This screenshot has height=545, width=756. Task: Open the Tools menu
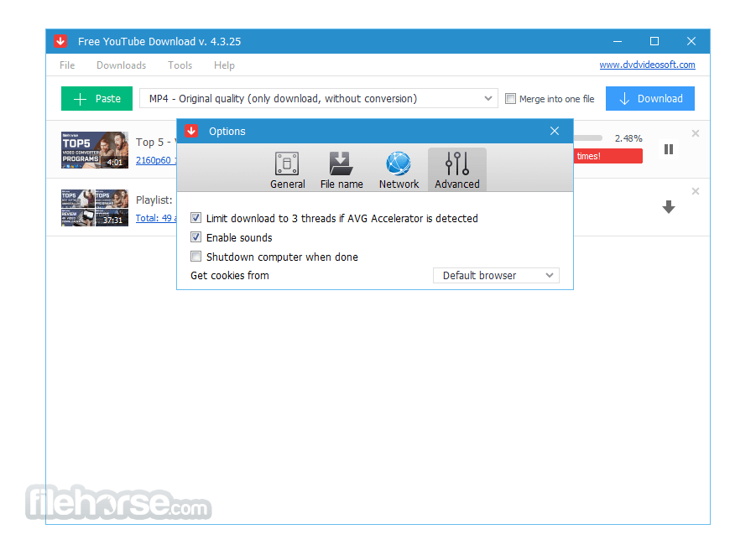point(180,65)
